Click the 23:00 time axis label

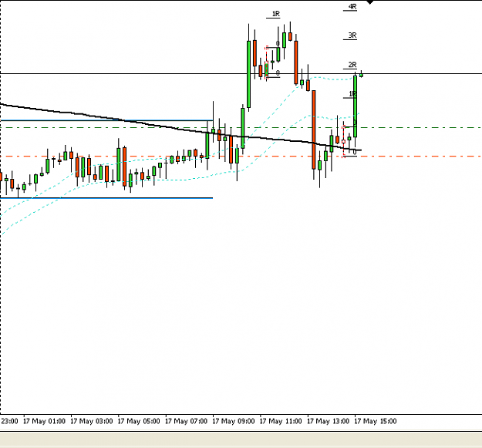[x=9, y=421]
